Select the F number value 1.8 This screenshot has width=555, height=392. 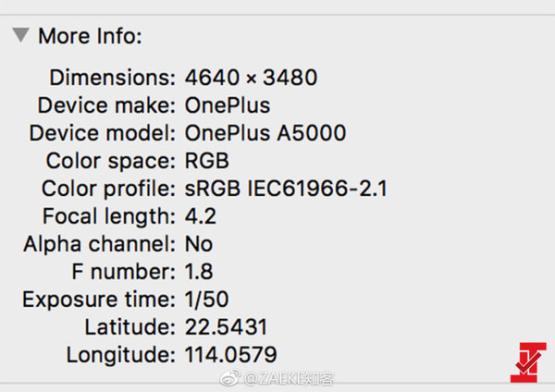(199, 272)
